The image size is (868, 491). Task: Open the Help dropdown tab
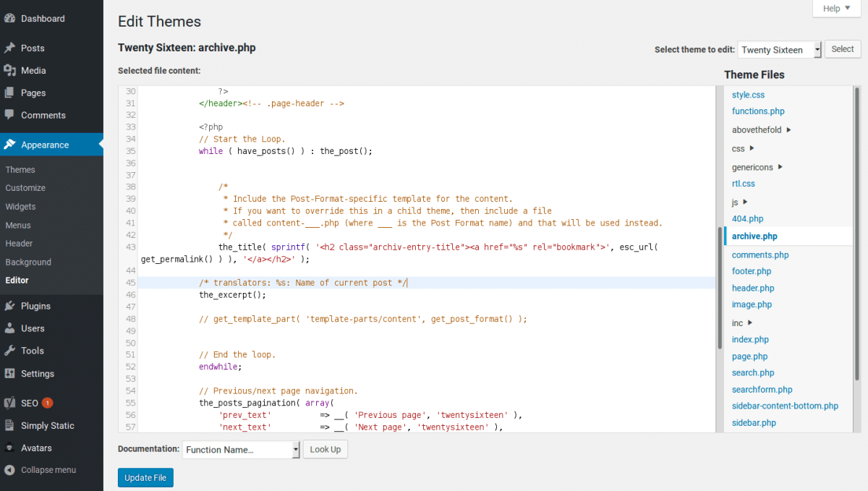pyautogui.click(x=836, y=9)
